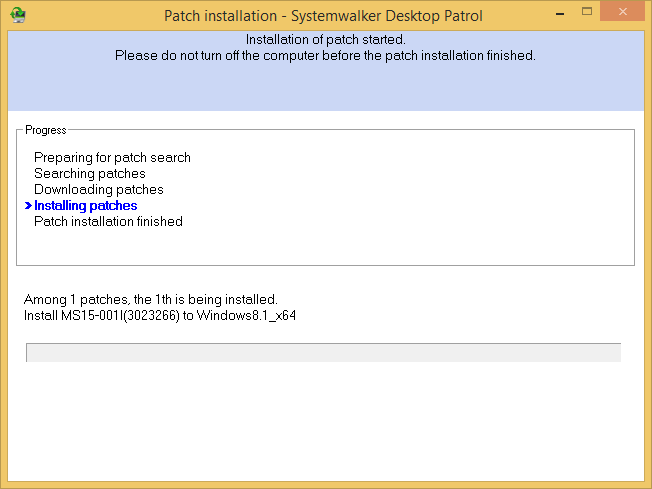Select the 'Preparing for patch search' step
Viewport: 652px width, 489px height.
point(112,158)
